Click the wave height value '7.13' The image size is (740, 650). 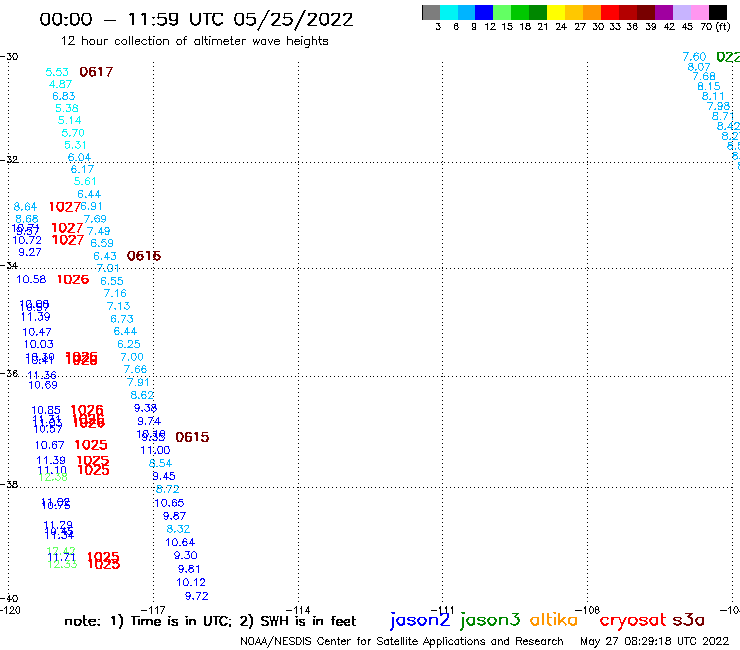tap(118, 306)
